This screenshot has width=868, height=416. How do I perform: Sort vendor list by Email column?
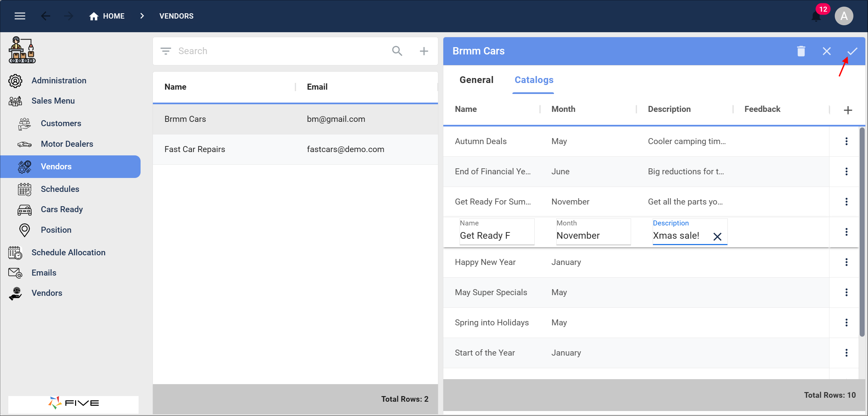tap(317, 87)
